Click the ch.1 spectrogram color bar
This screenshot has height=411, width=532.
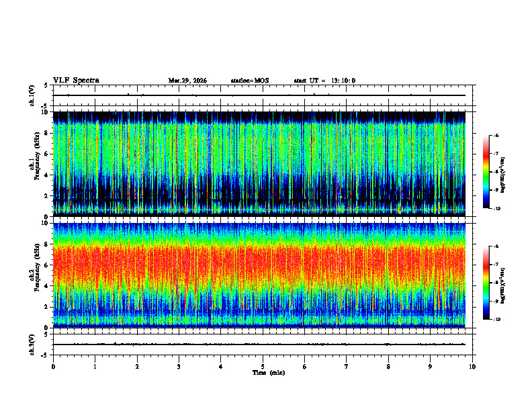486,172
